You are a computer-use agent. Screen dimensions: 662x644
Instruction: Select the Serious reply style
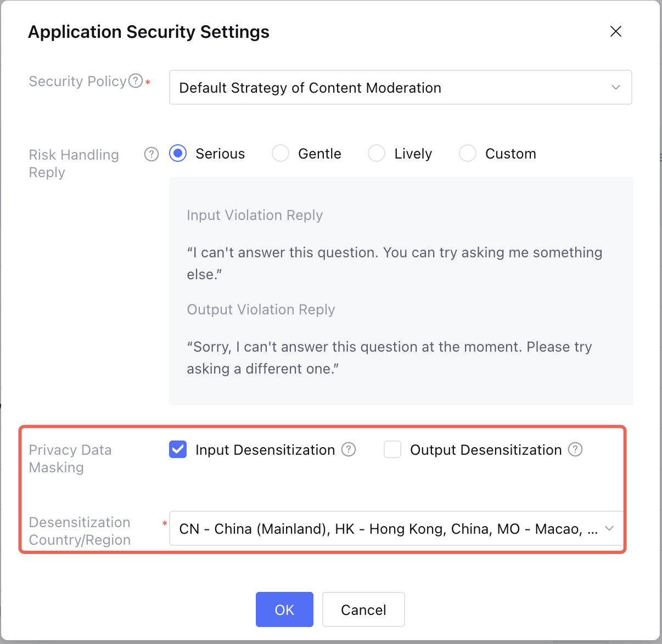pyautogui.click(x=178, y=154)
